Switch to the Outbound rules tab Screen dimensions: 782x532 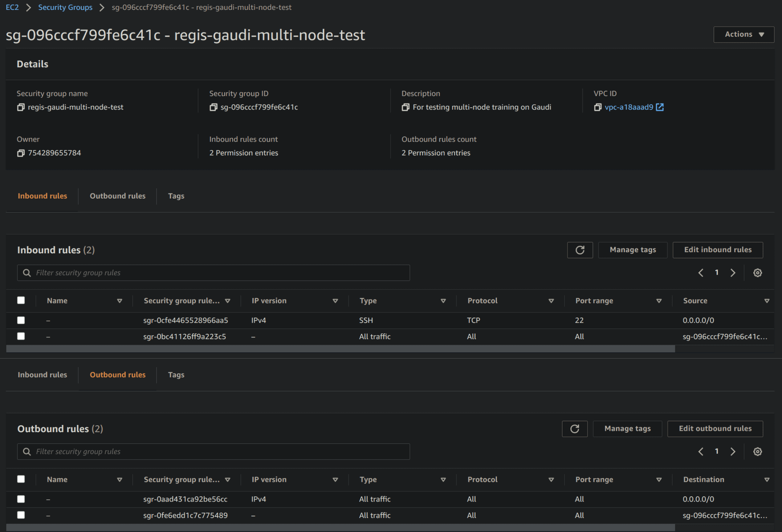pyautogui.click(x=117, y=195)
